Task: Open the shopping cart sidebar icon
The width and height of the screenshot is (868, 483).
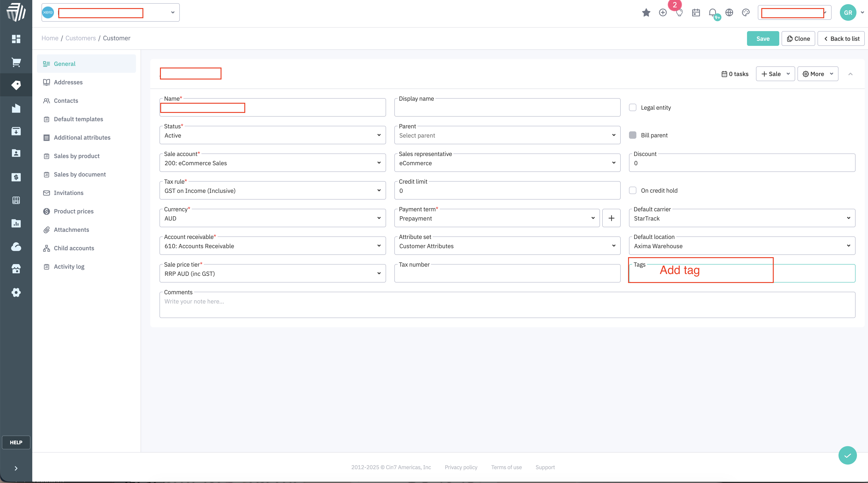Action: 16,62
